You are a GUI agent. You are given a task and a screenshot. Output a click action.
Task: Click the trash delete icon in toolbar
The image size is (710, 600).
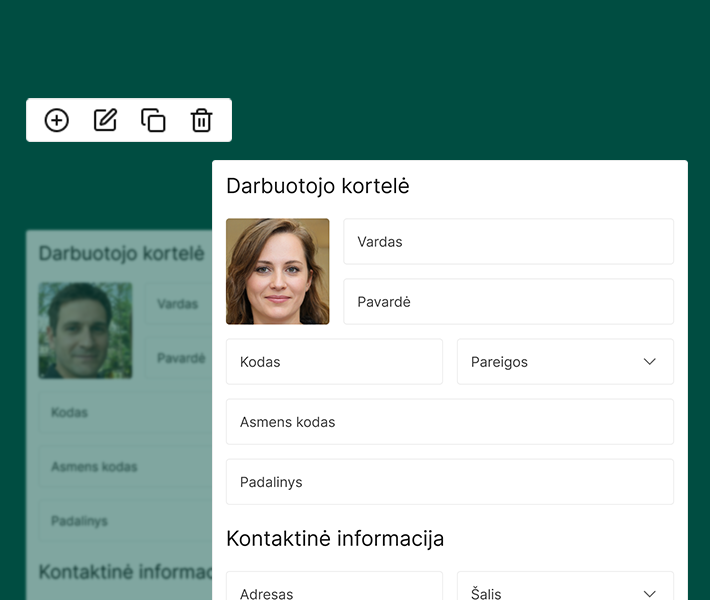pyautogui.click(x=201, y=120)
